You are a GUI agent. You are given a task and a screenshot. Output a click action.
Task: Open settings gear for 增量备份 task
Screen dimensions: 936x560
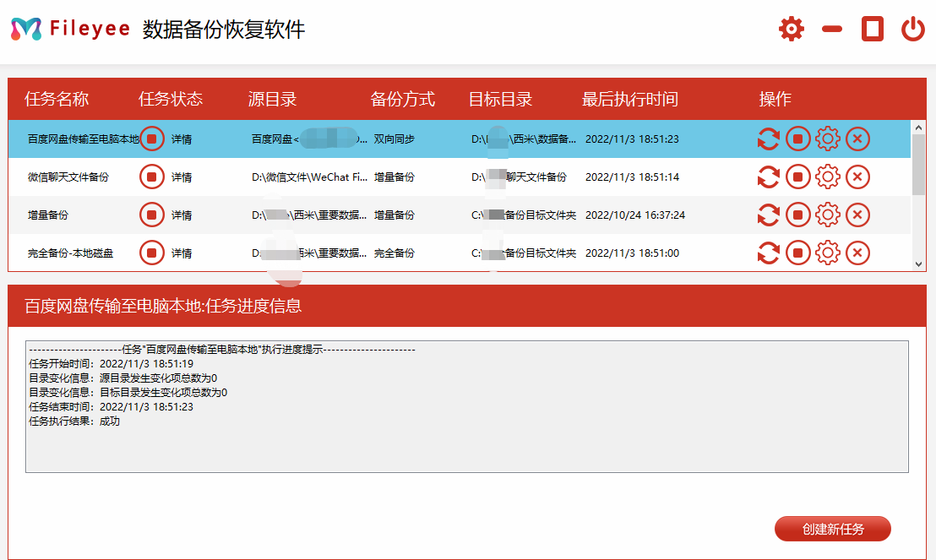[828, 215]
